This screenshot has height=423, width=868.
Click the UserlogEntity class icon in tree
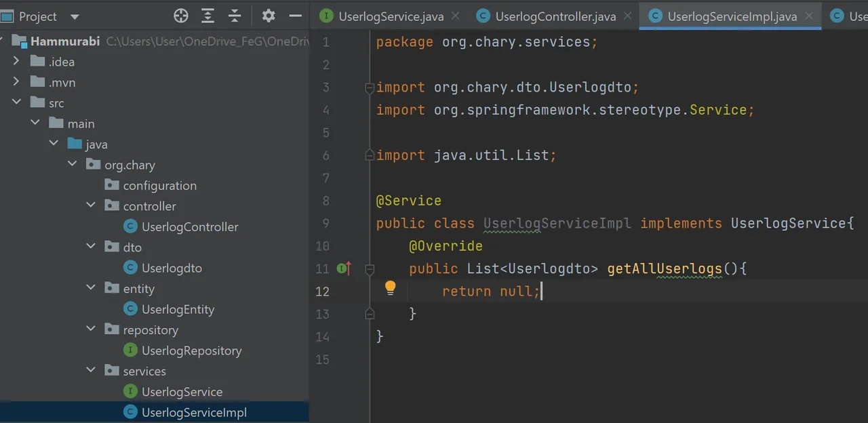[130, 309]
